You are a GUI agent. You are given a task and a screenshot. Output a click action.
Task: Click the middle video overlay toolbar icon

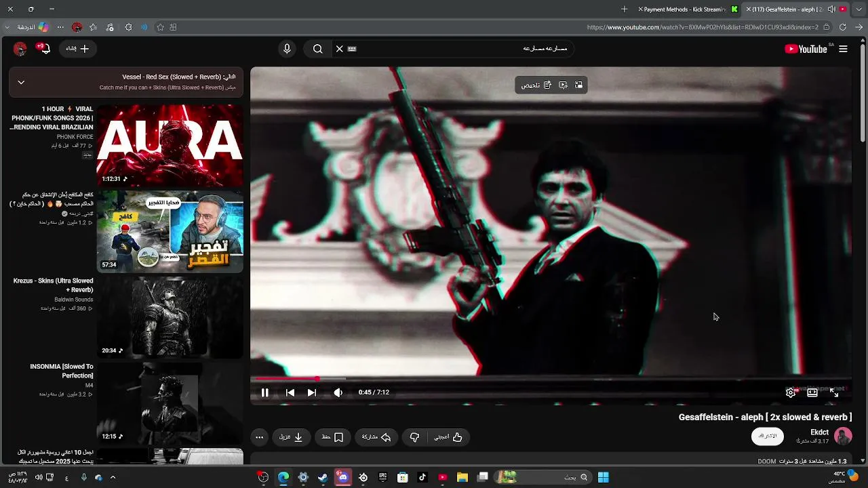point(563,85)
